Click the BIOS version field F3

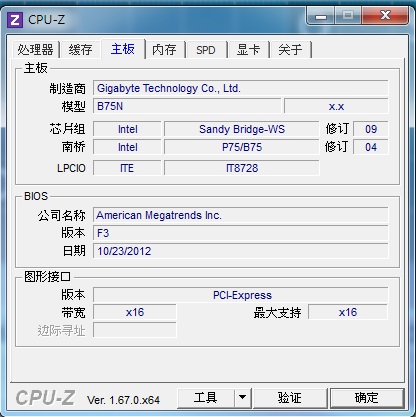240,233
